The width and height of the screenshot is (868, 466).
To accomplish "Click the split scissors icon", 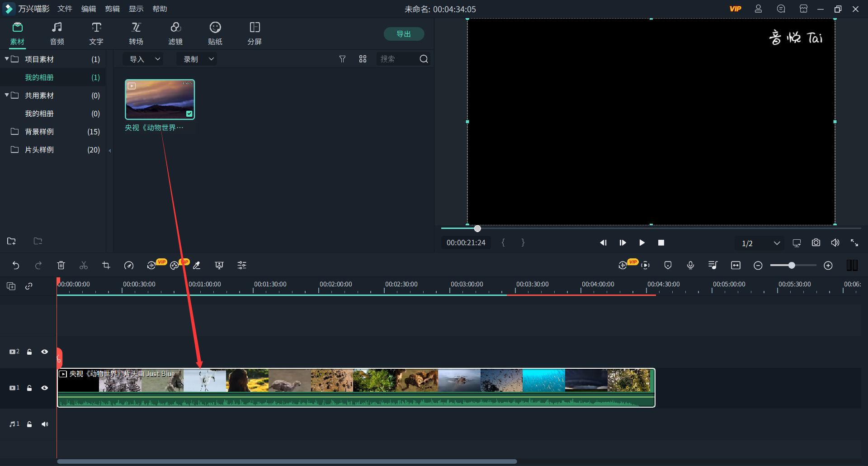I will tap(84, 266).
